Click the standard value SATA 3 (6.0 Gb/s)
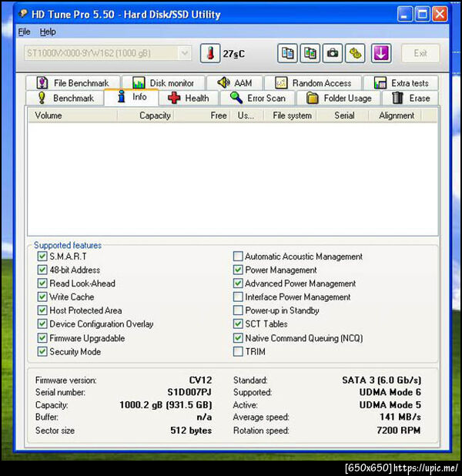Viewport: 462px width, 476px height. pos(382,380)
